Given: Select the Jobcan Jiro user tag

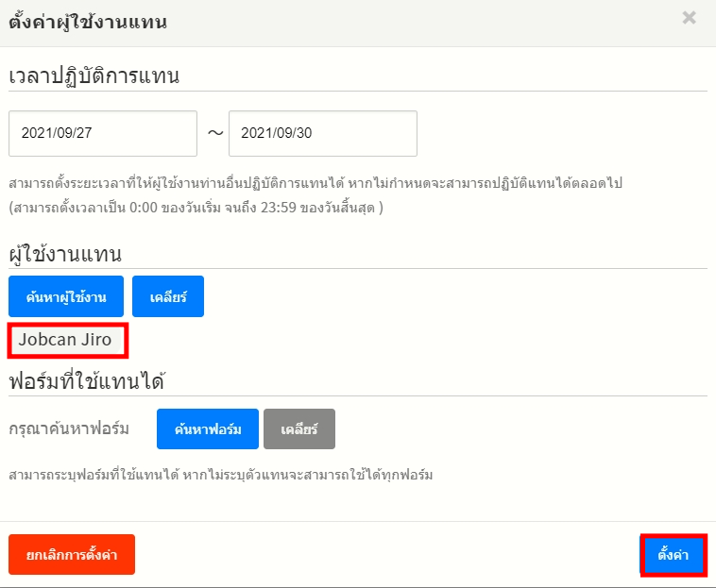Looking at the screenshot, I should point(66,340).
